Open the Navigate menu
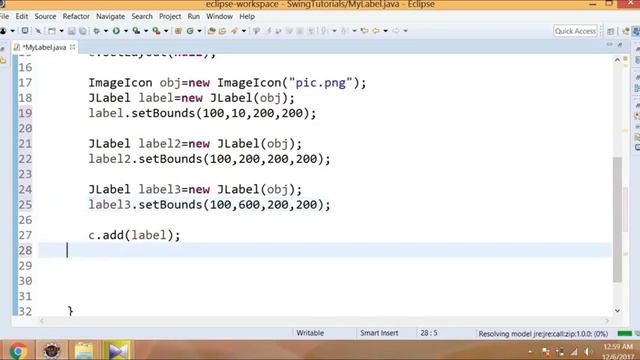Screen dimensions: 640x360 pos(110,16)
